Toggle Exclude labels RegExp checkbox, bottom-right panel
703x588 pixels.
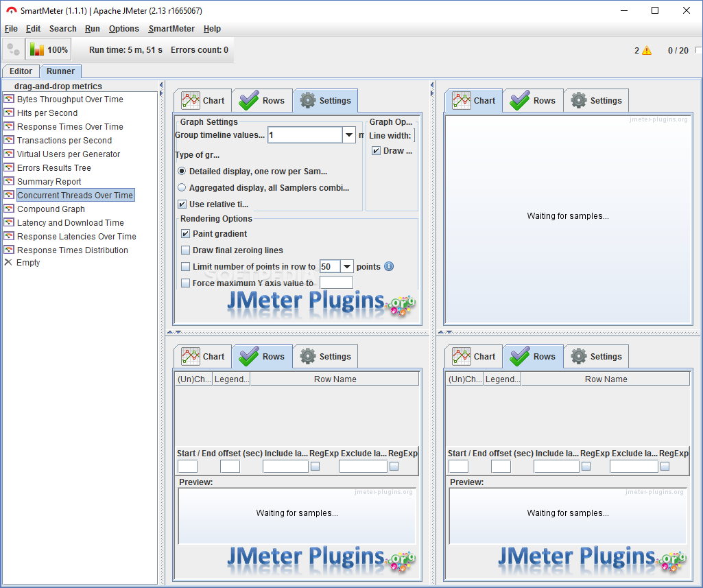point(665,467)
